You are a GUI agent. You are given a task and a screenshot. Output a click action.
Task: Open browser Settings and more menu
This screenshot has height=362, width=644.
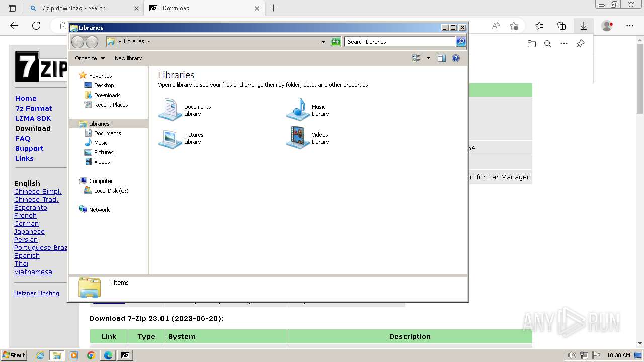coord(630,26)
